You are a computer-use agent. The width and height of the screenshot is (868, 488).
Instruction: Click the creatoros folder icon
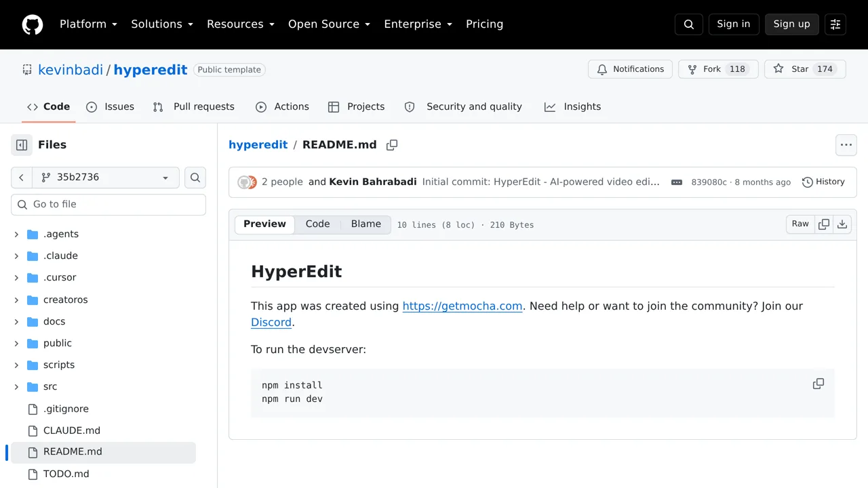pyautogui.click(x=33, y=300)
